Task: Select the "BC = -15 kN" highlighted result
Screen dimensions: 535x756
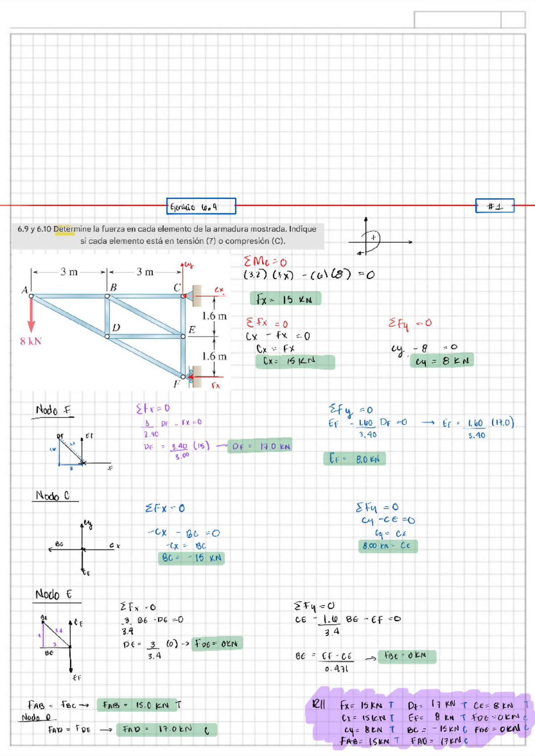Action: [x=191, y=558]
